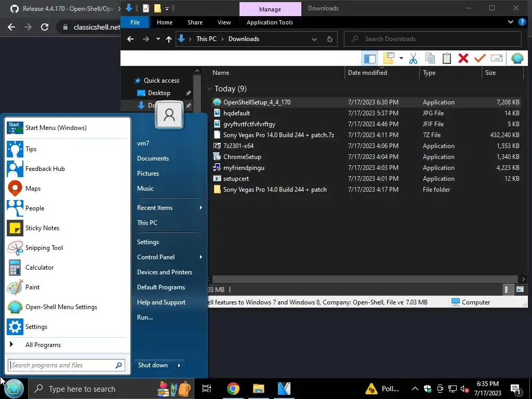Viewport: 532px width, 399px height.
Task: Open Pictures from start menu
Action: click(x=148, y=173)
